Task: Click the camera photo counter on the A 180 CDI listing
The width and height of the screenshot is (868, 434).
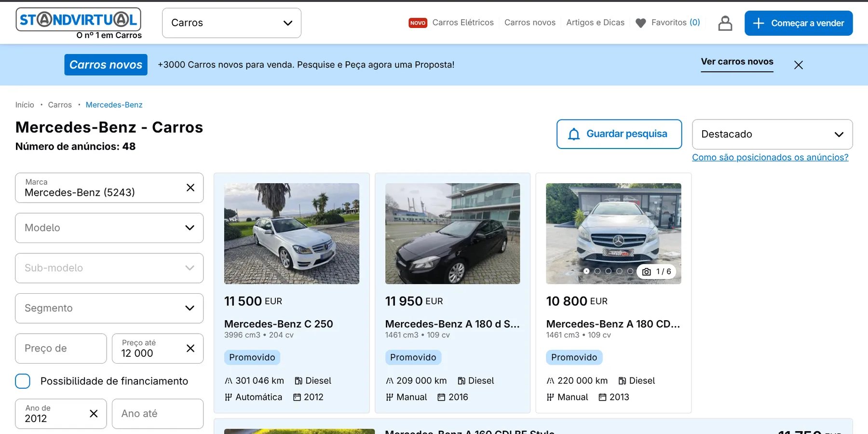Action: click(657, 271)
